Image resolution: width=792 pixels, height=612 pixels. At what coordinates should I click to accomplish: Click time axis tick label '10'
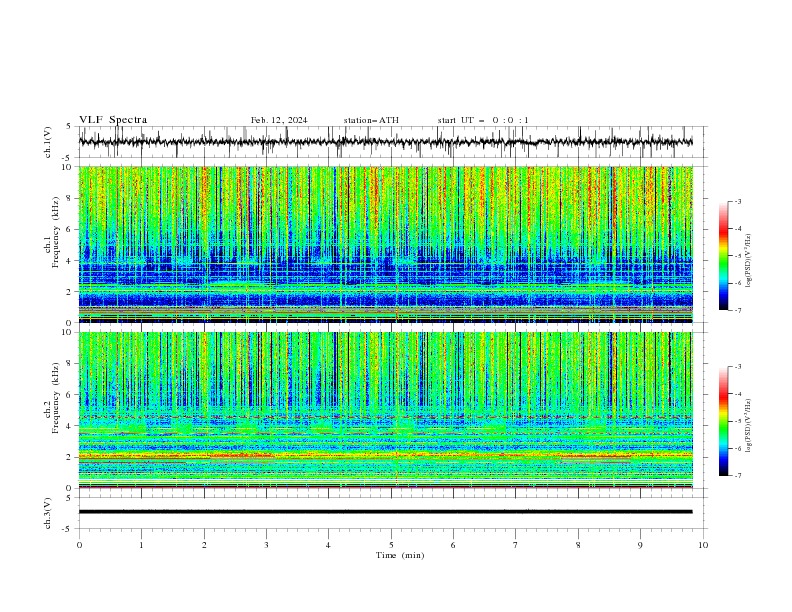click(x=703, y=545)
